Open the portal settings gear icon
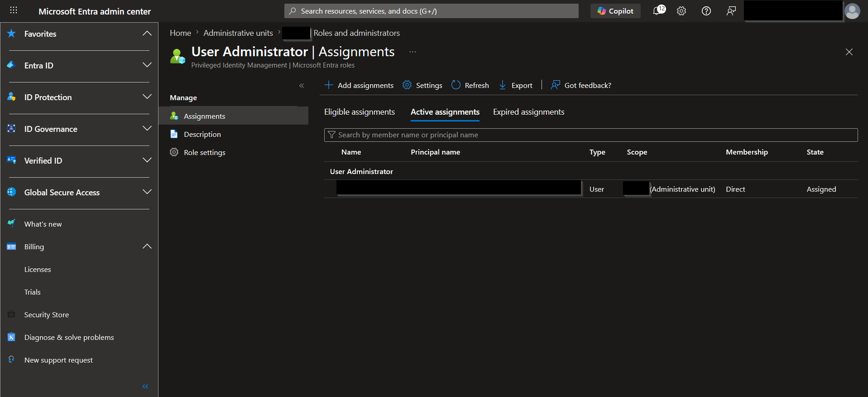The width and height of the screenshot is (868, 397). click(681, 11)
